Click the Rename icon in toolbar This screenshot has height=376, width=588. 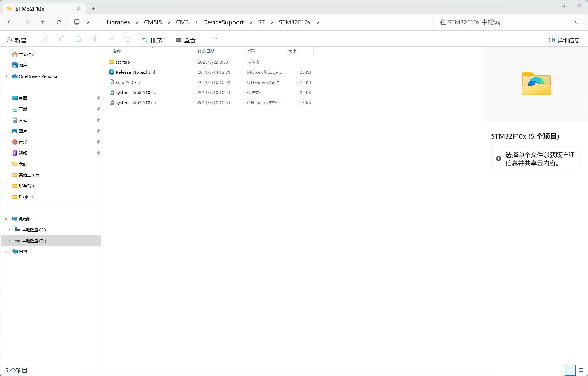click(95, 39)
